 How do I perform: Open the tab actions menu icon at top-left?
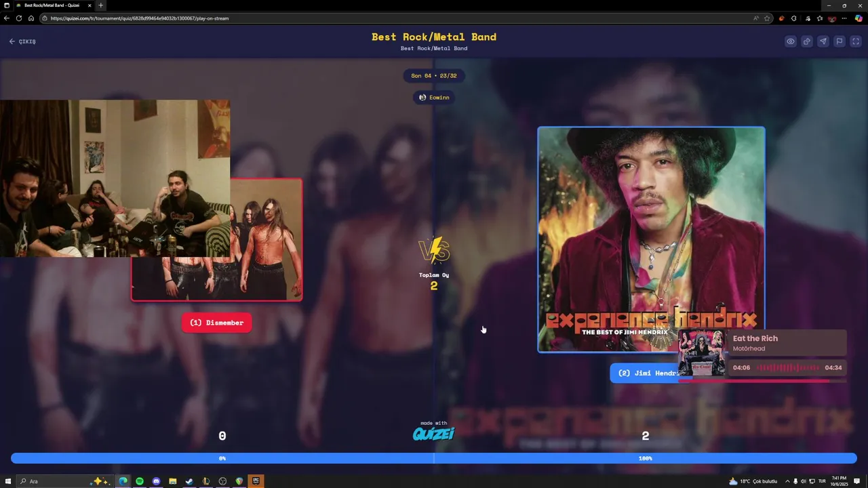pos(6,5)
